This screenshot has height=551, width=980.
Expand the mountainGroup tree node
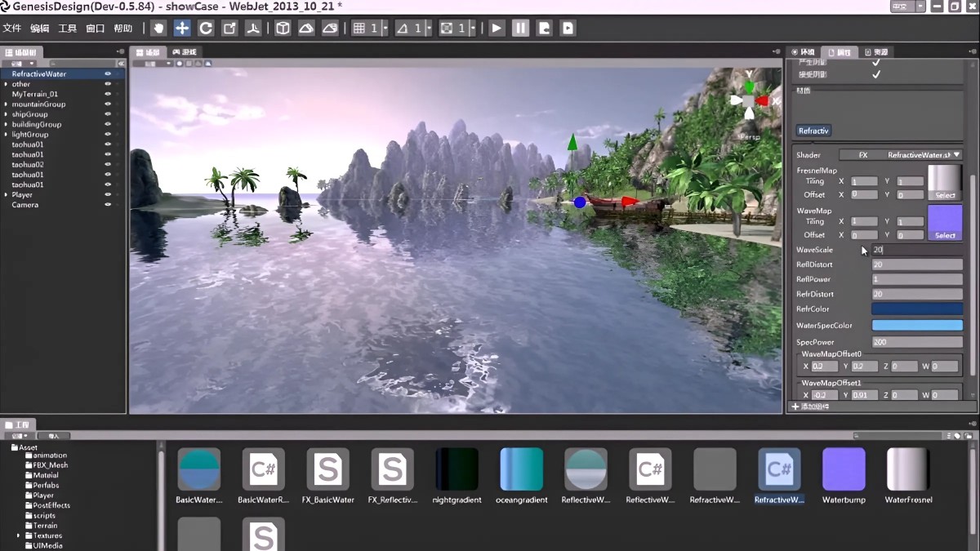6,104
